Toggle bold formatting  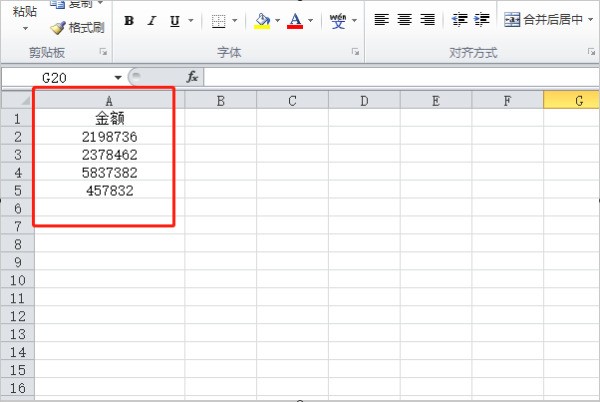(x=131, y=20)
